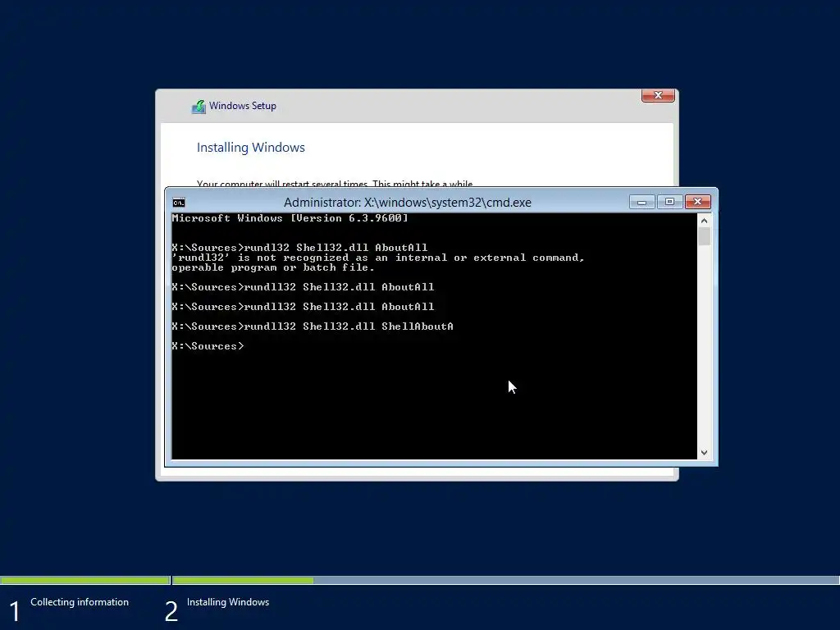840x630 pixels.
Task: Click the step 2 installation progress bar
Action: (505, 580)
